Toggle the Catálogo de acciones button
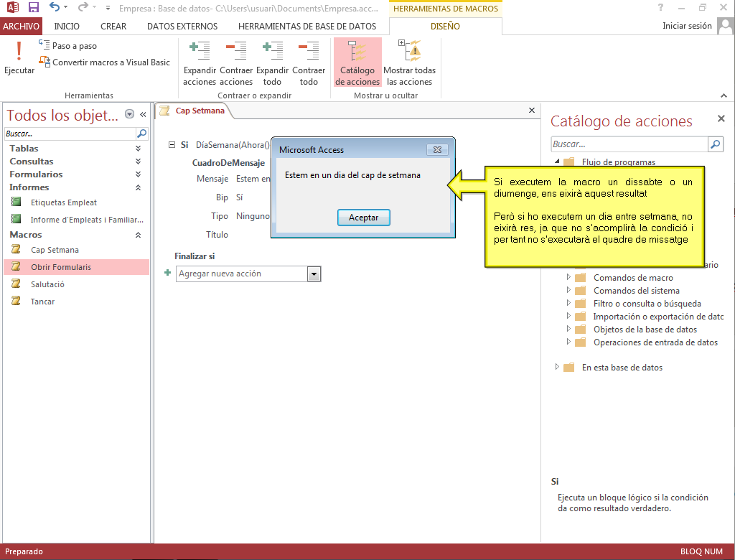735x560 pixels. (x=357, y=63)
